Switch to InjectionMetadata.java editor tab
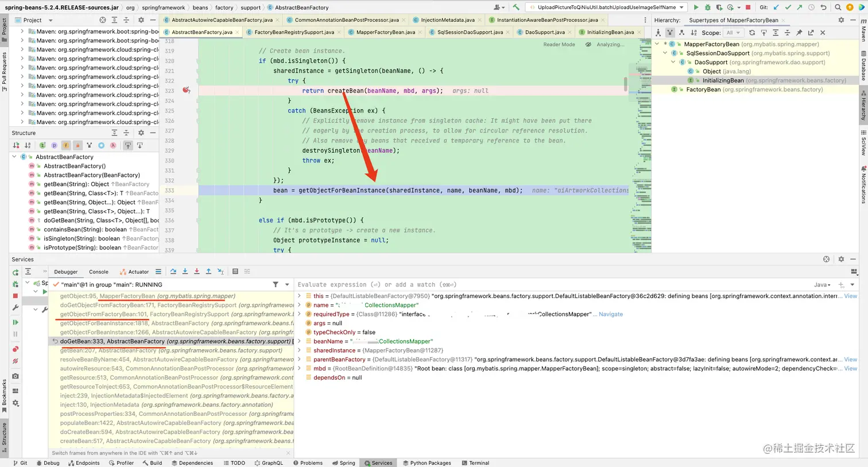This screenshot has width=868, height=467. coord(447,20)
